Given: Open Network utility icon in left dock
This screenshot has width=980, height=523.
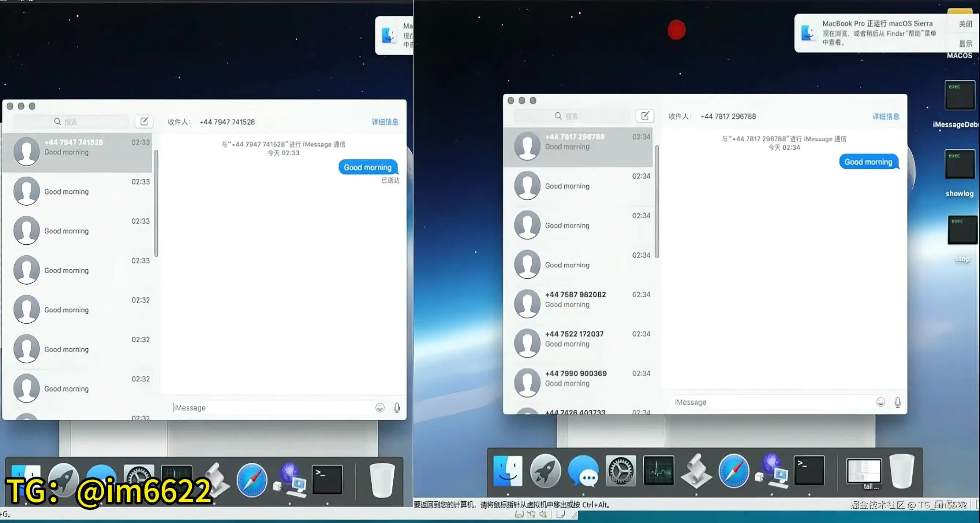Looking at the screenshot, I should click(x=289, y=480).
